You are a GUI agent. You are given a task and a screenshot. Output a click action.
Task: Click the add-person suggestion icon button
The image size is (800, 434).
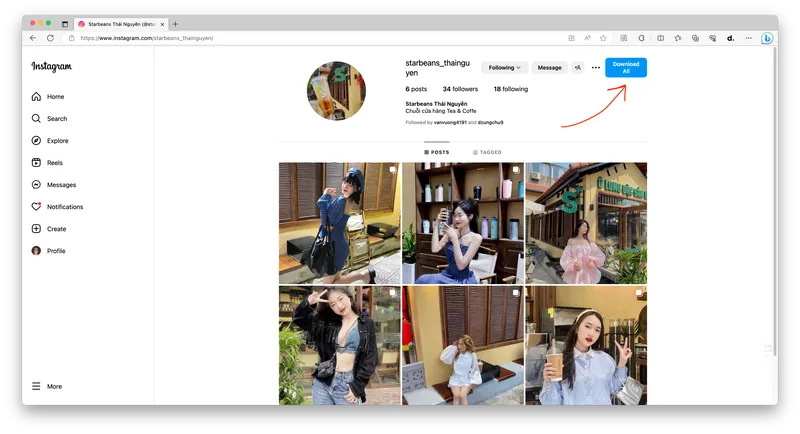click(x=577, y=68)
